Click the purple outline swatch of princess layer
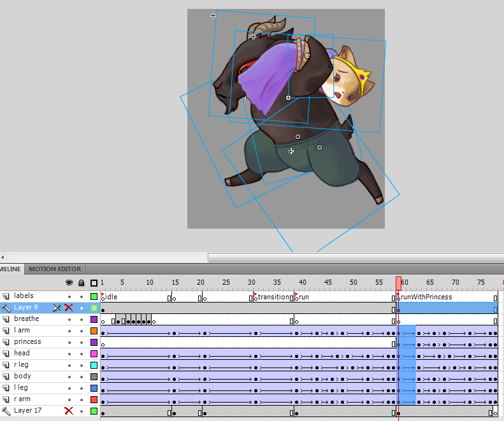 [x=94, y=342]
